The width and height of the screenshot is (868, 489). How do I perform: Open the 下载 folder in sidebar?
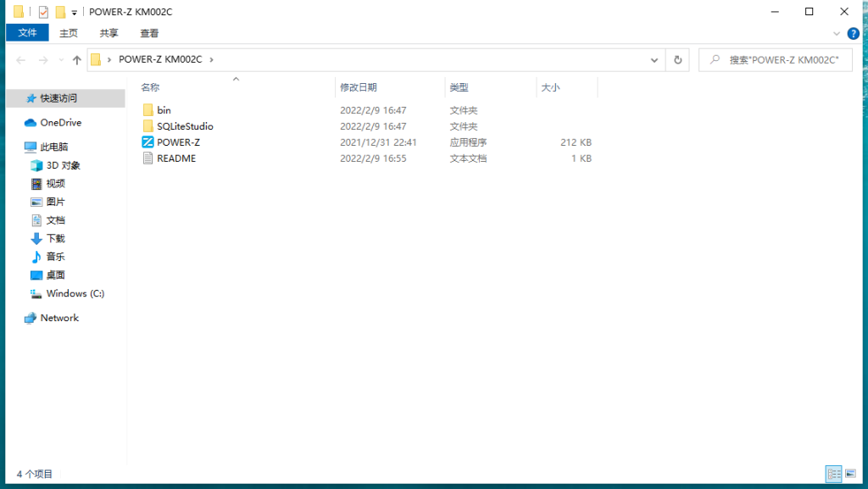48,238
